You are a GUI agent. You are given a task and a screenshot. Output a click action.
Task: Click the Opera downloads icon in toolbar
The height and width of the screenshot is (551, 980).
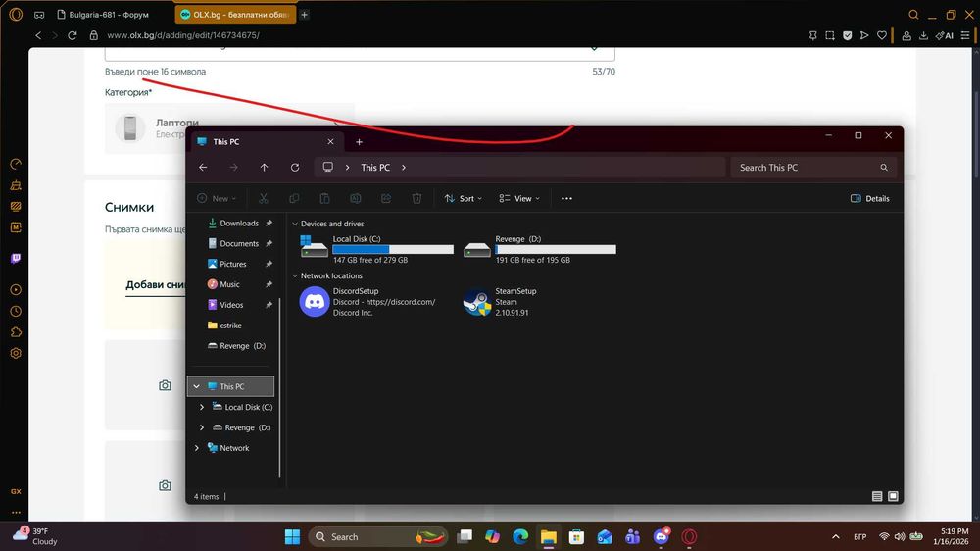point(923,35)
